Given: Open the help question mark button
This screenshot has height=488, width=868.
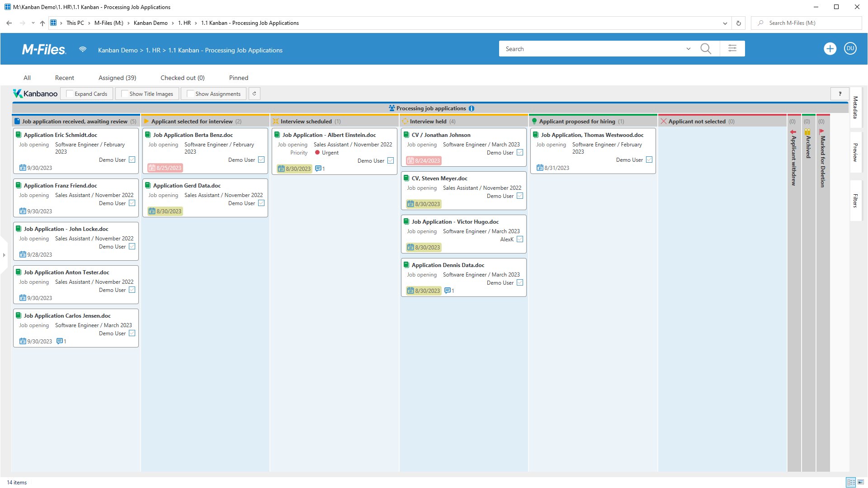Looking at the screenshot, I should 840,94.
